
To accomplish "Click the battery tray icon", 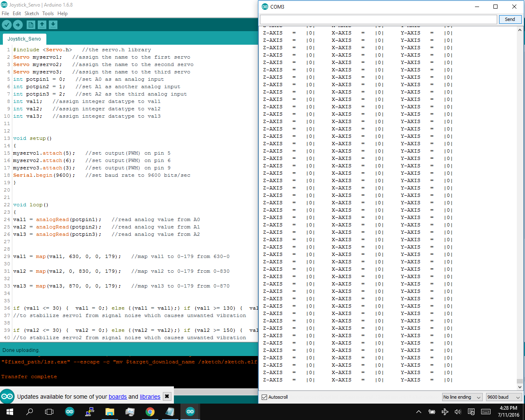I will click(432, 412).
